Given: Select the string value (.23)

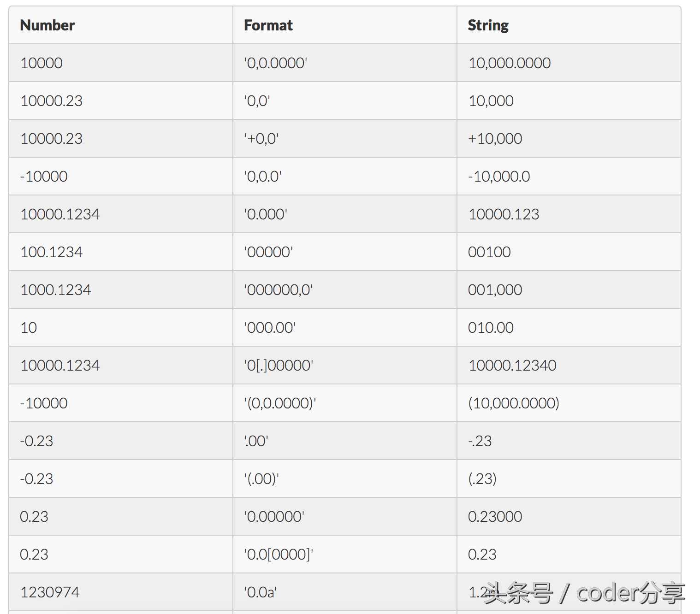Looking at the screenshot, I should click(x=482, y=479).
